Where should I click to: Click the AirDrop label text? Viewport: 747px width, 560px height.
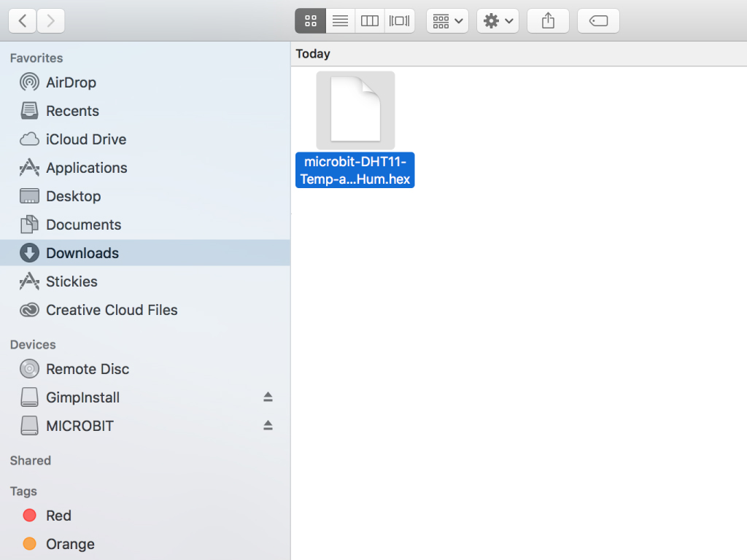coord(71,82)
